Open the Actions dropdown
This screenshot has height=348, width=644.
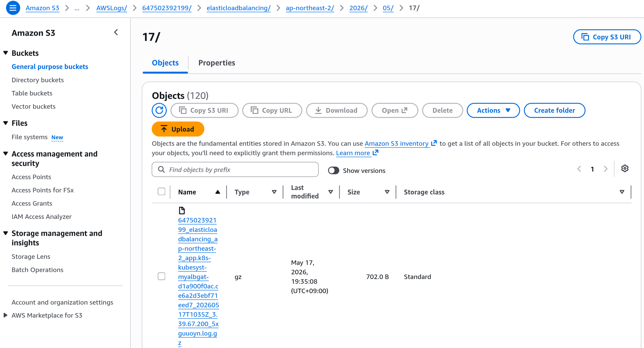(x=493, y=110)
